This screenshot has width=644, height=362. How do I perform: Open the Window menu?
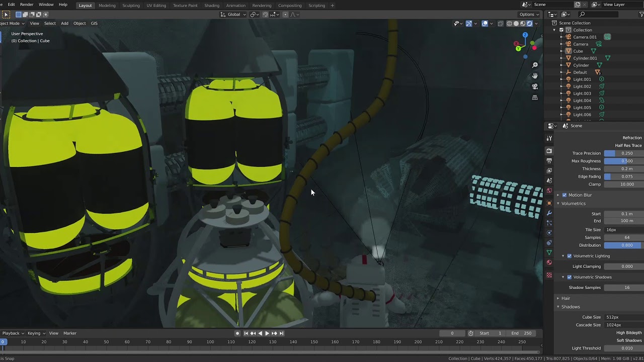46,5
